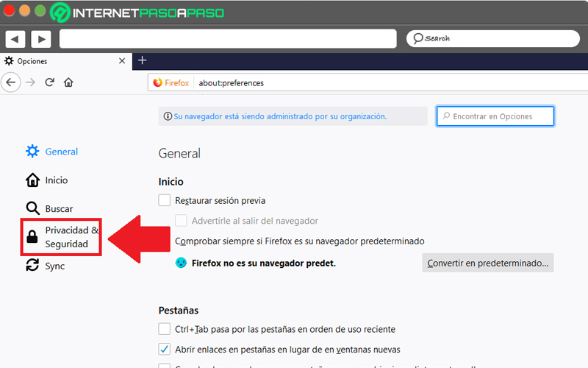
Task: Focus the Encontrar en Opciones search field
Action: pyautogui.click(x=495, y=116)
